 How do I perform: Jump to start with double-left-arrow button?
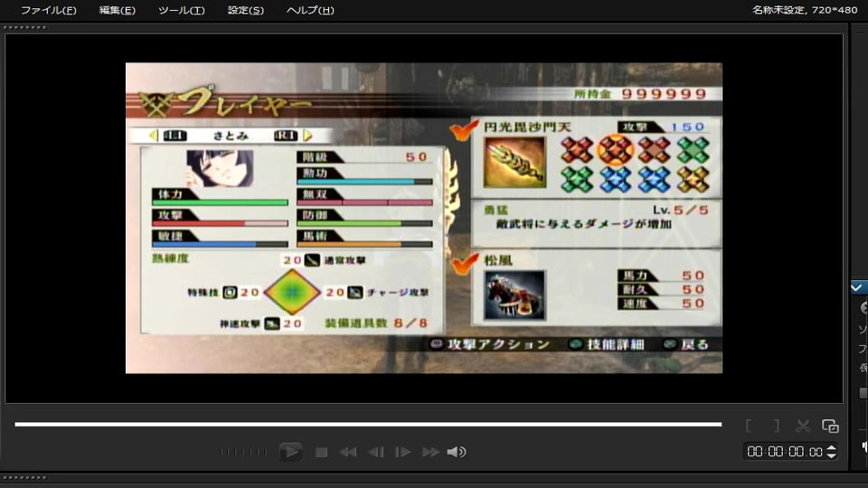347,453
